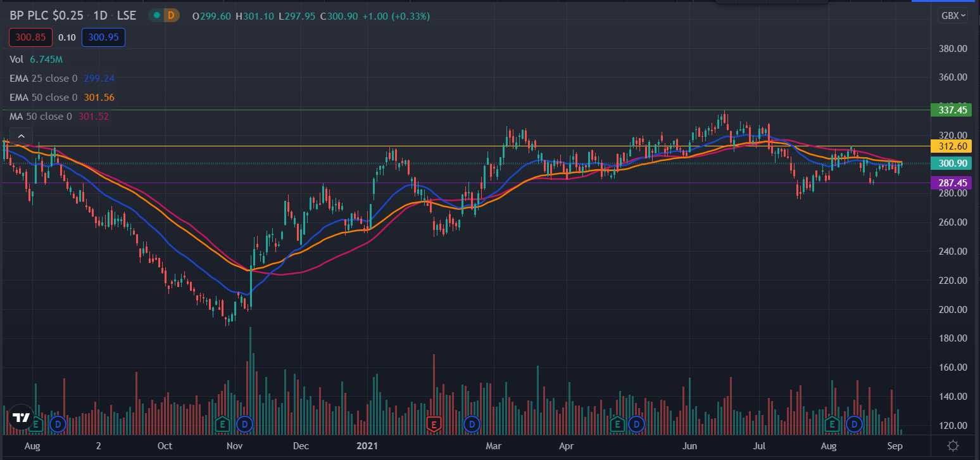
Task: Click the 300.90 current price label
Action: coord(952,163)
